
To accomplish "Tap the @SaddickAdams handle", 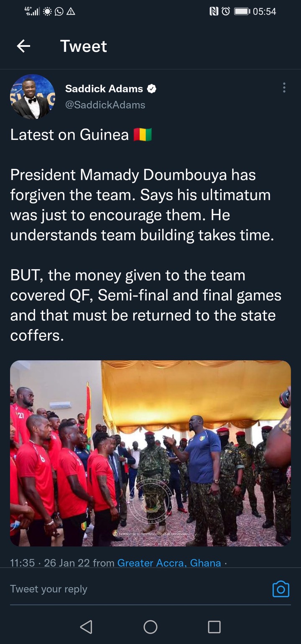I will coord(105,104).
